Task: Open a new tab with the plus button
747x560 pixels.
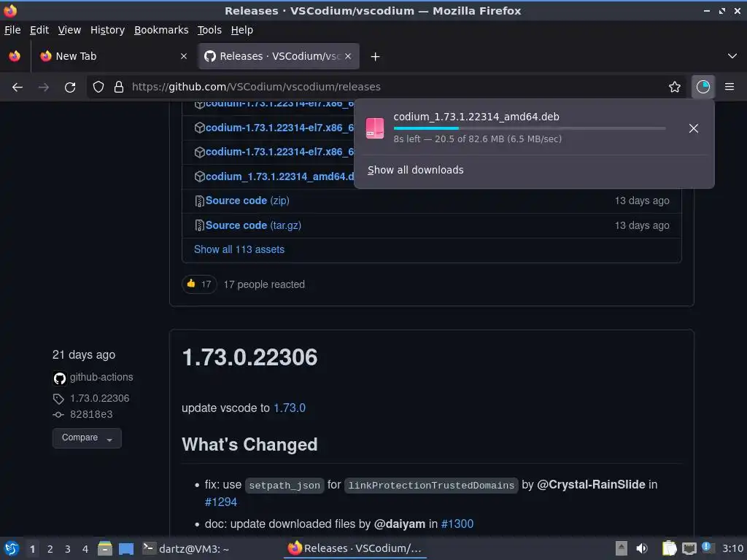Action: [376, 57]
